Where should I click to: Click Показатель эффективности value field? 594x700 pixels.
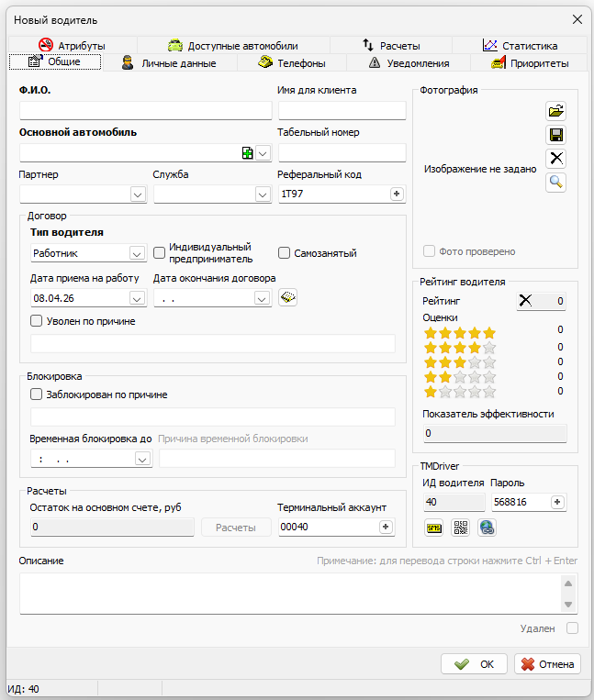click(495, 433)
